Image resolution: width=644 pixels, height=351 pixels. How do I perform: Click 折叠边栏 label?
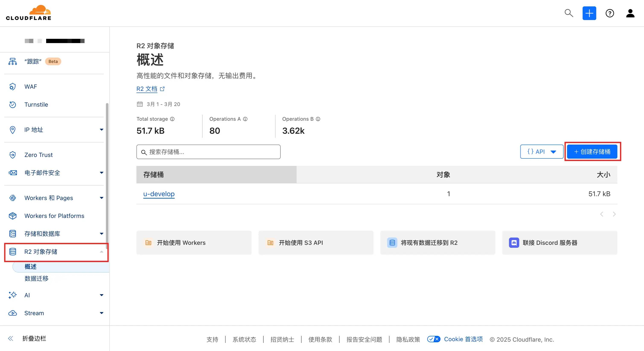tap(34, 338)
